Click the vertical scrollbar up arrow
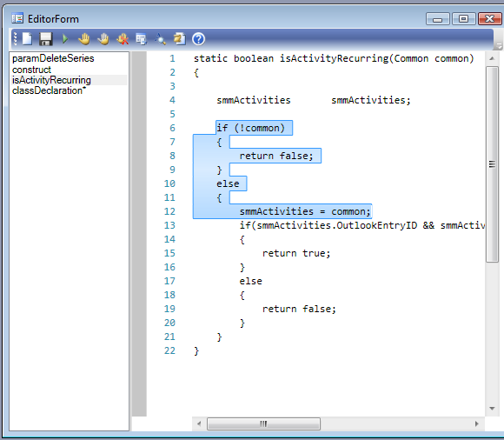 (492, 58)
